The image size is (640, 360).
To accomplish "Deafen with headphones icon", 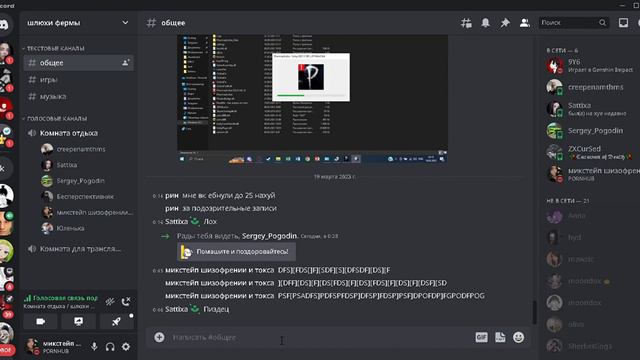I will 110,347.
